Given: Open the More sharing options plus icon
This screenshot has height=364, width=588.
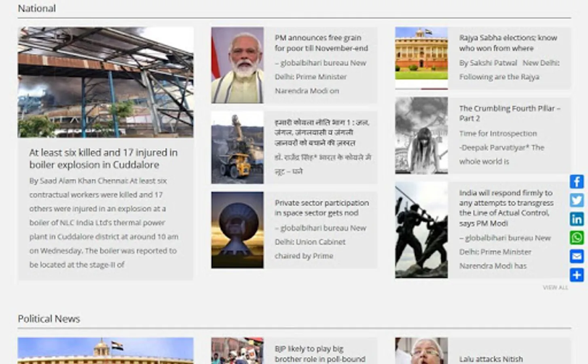Looking at the screenshot, I should coord(577,275).
